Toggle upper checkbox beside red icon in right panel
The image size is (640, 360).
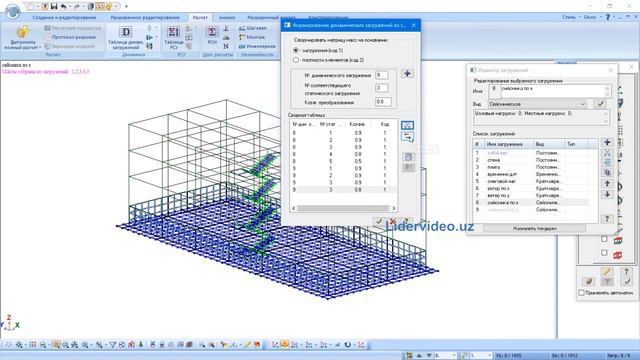[x=604, y=239]
